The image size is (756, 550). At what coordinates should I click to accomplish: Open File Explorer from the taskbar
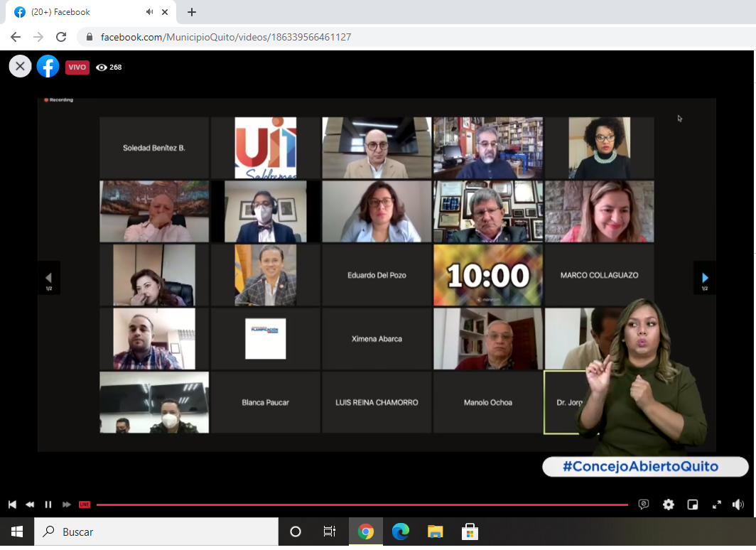pos(435,532)
